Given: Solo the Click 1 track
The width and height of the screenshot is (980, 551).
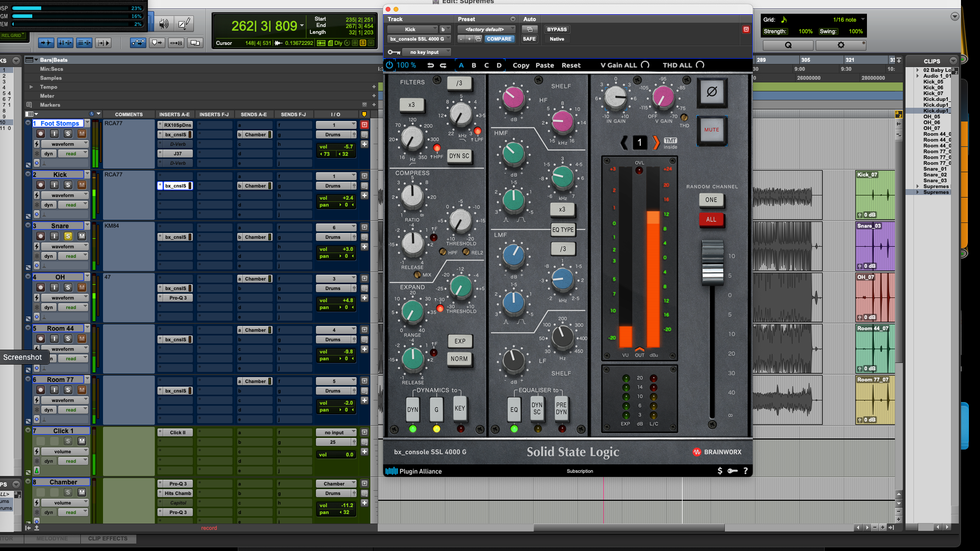Looking at the screenshot, I should click(x=68, y=441).
